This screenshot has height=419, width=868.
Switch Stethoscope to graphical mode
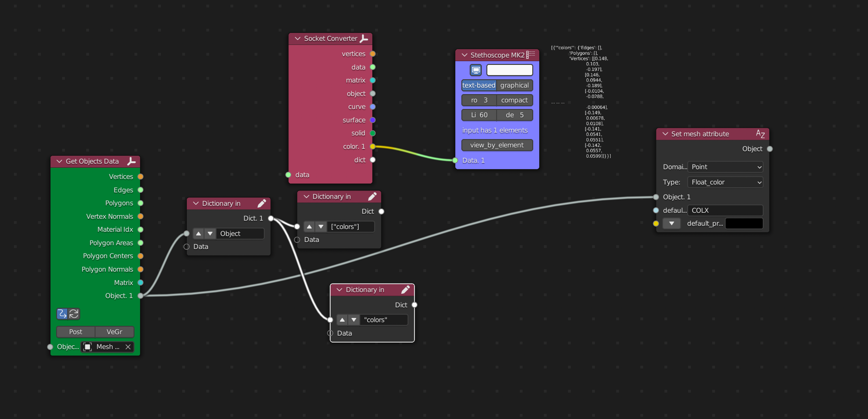[515, 85]
